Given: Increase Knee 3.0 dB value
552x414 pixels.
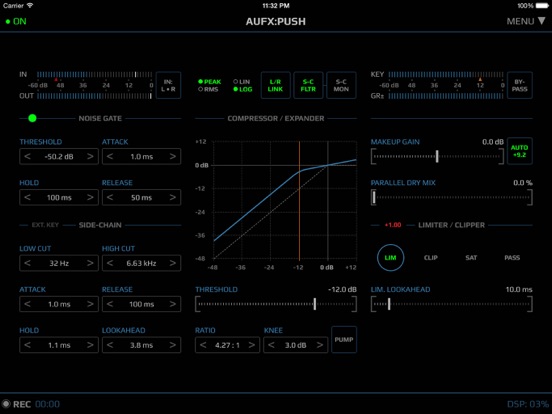Looking at the screenshot, I should [x=320, y=345].
